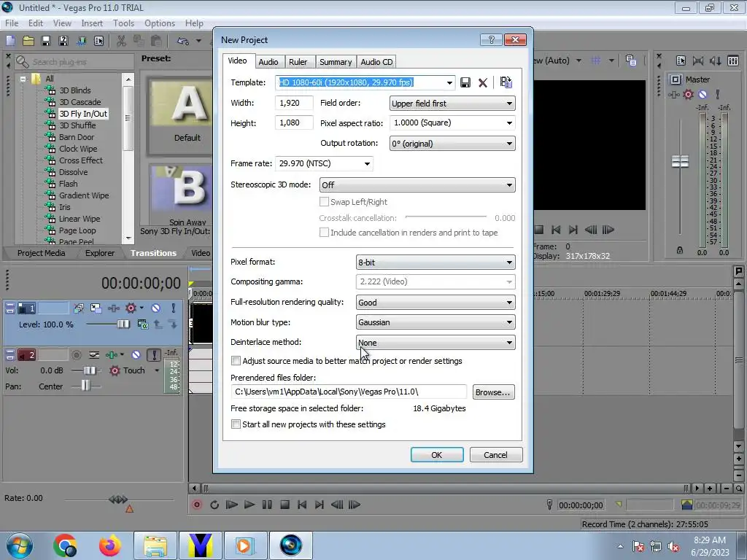Click the Vegas Pro icon in Windows taskbar
This screenshot has height=560, width=747.
click(x=291, y=545)
